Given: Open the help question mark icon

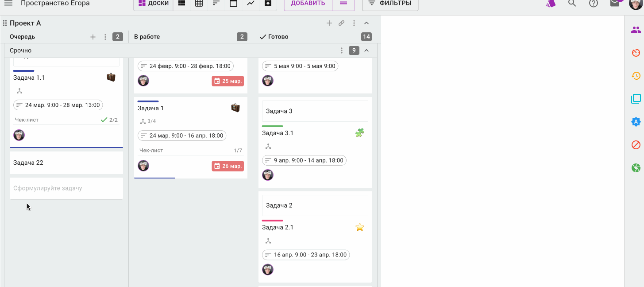Looking at the screenshot, I should point(594,3).
